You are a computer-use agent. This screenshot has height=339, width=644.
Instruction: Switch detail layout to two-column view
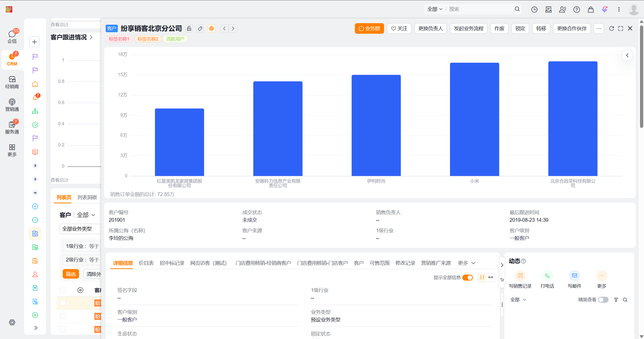pos(482,277)
